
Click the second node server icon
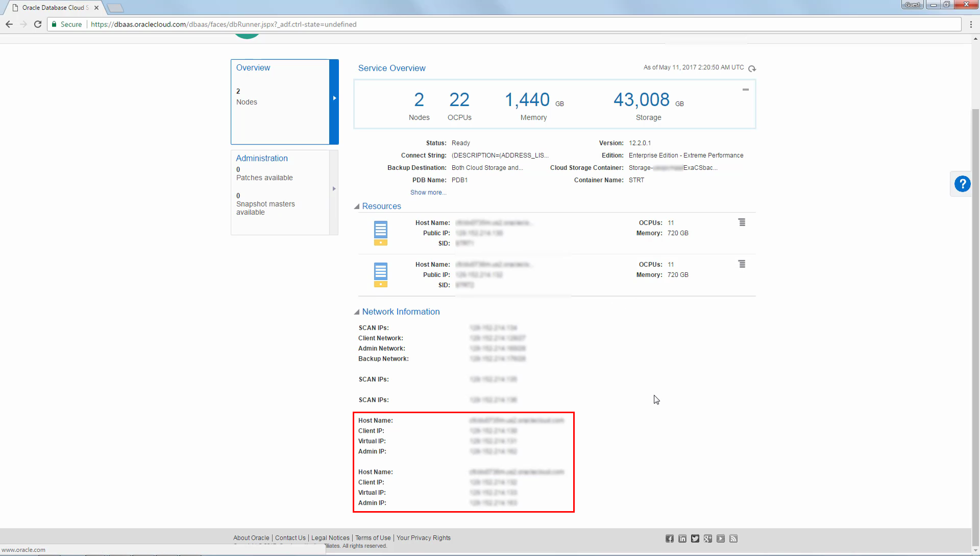pos(381,275)
